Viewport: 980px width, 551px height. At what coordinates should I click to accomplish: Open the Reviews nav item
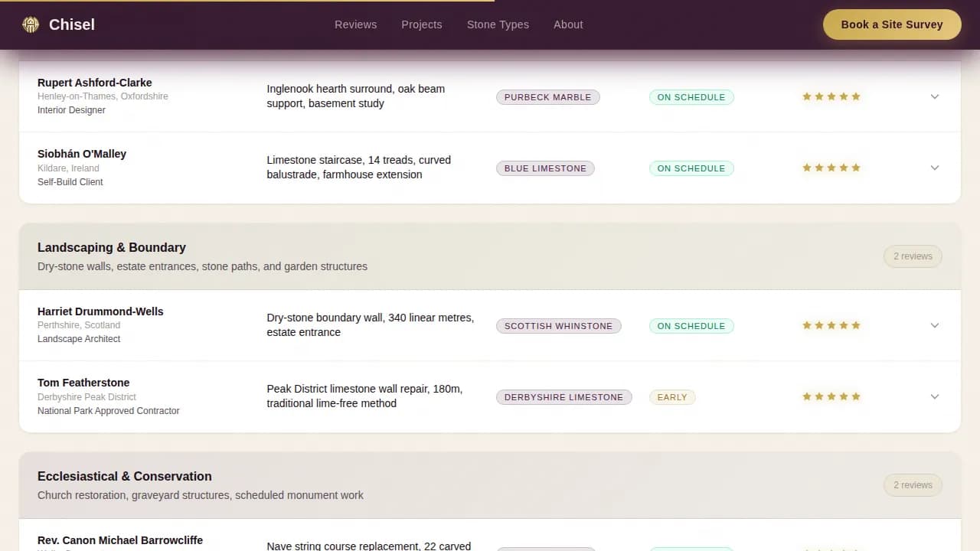[x=355, y=24]
